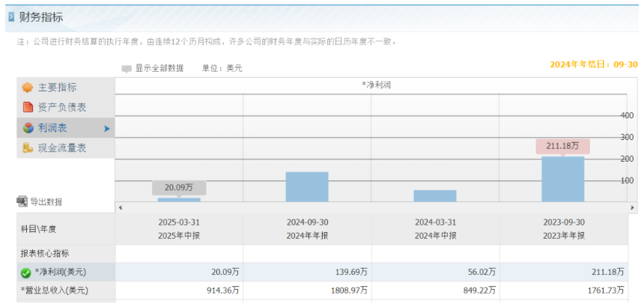Click the 单位：美元 label
The height and width of the screenshot is (307, 644).
[222, 69]
